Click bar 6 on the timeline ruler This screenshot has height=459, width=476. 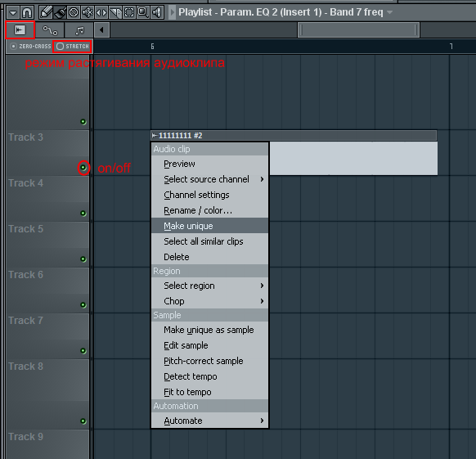tap(152, 47)
